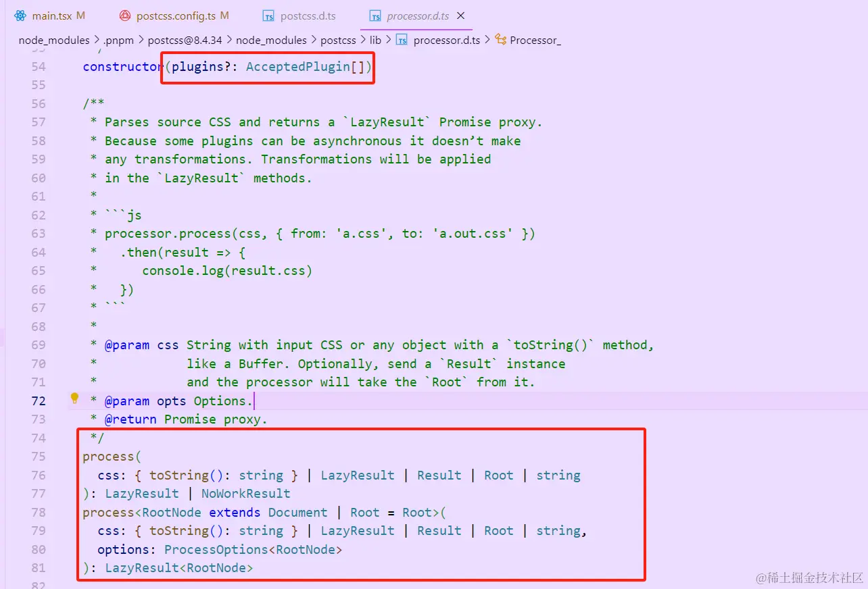Click ProcessOptions on line 80
868x589 pixels.
(216, 550)
